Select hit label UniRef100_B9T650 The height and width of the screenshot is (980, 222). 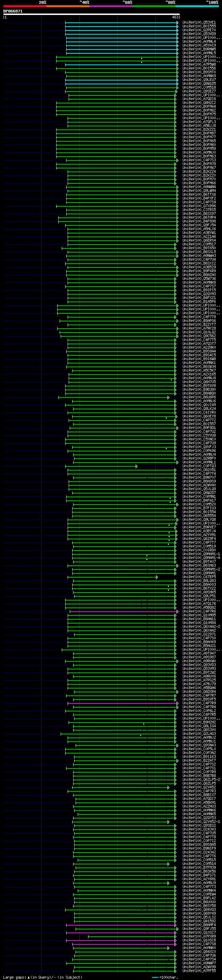(x=199, y=248)
